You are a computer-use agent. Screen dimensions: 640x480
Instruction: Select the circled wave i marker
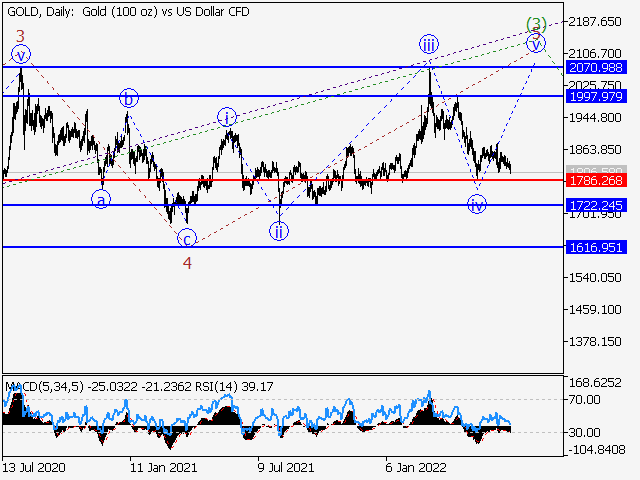pos(227,118)
